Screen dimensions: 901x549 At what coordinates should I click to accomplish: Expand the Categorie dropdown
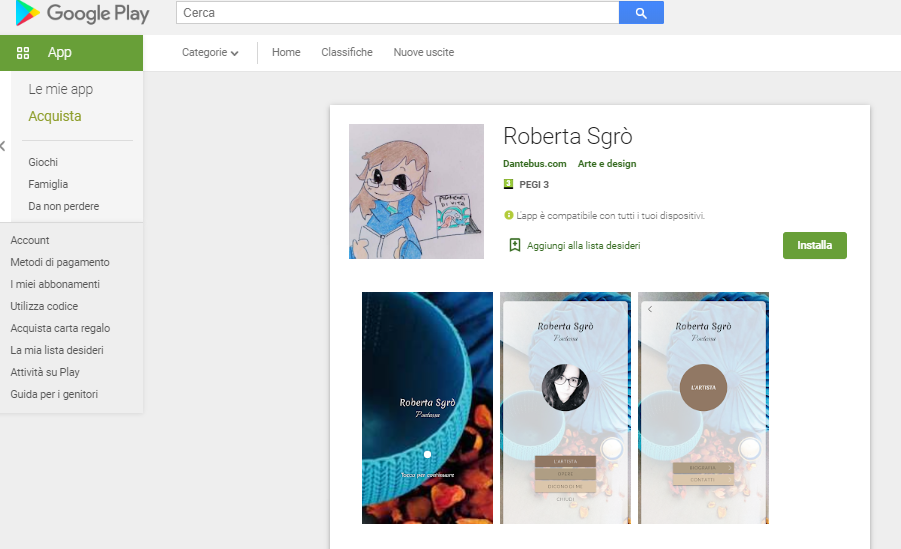coord(210,53)
